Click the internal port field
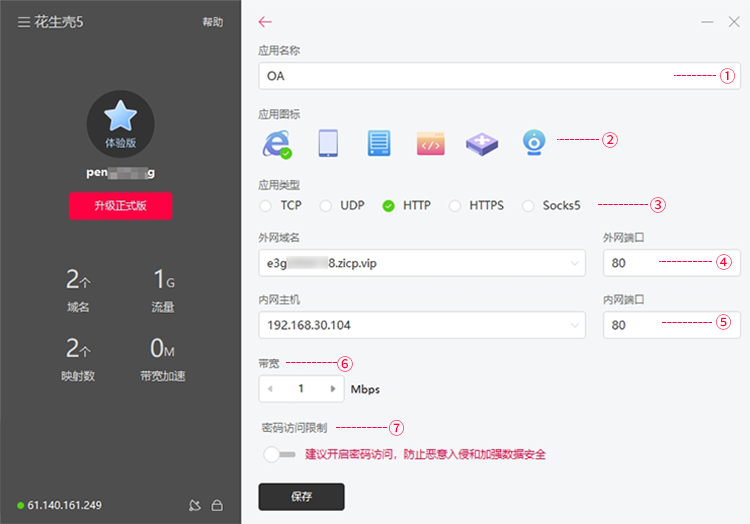750x524 pixels. point(672,325)
